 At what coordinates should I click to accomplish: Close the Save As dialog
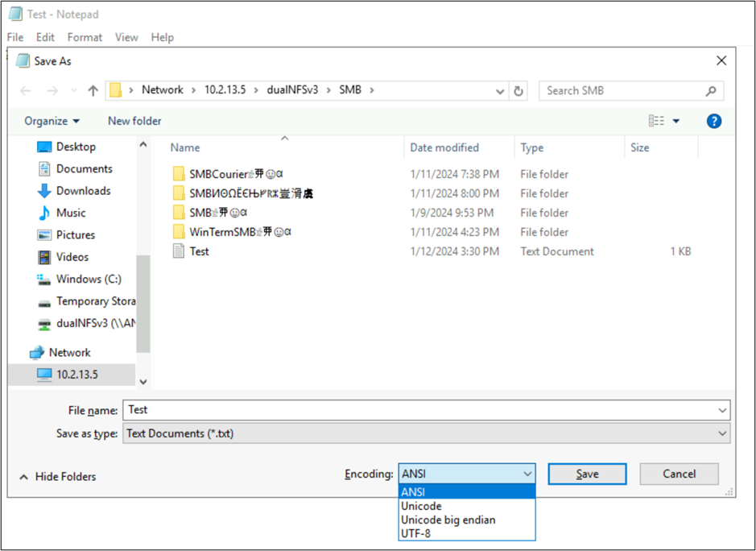click(721, 60)
